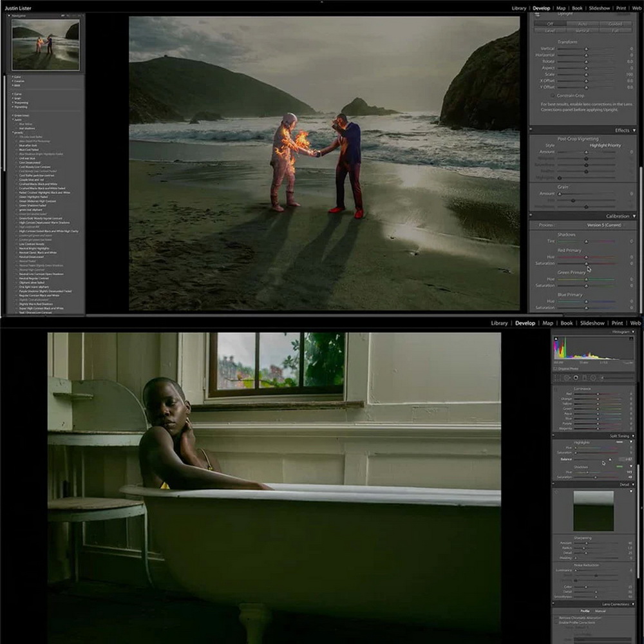
Task: Click the Auto upright button
Action: [x=583, y=24]
